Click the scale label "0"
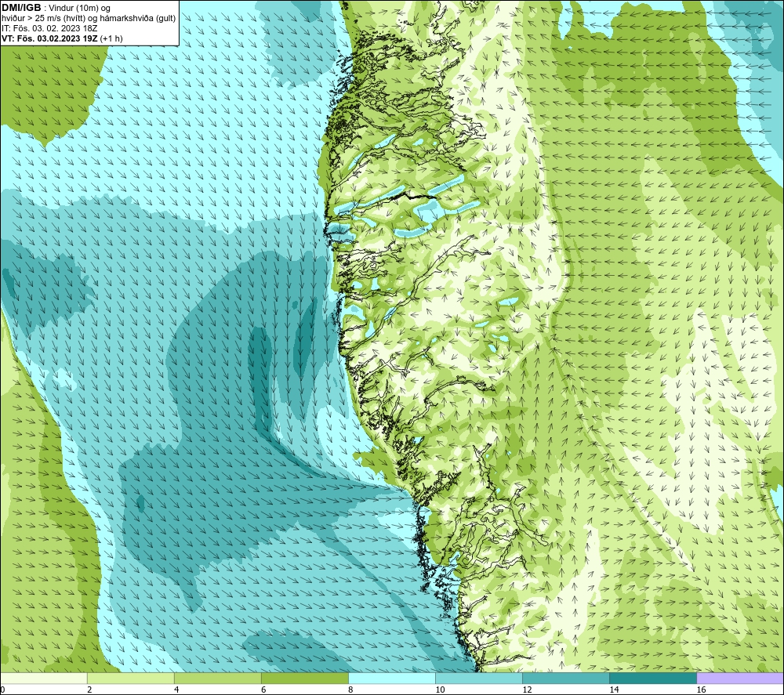784x695 pixels. 2,690
